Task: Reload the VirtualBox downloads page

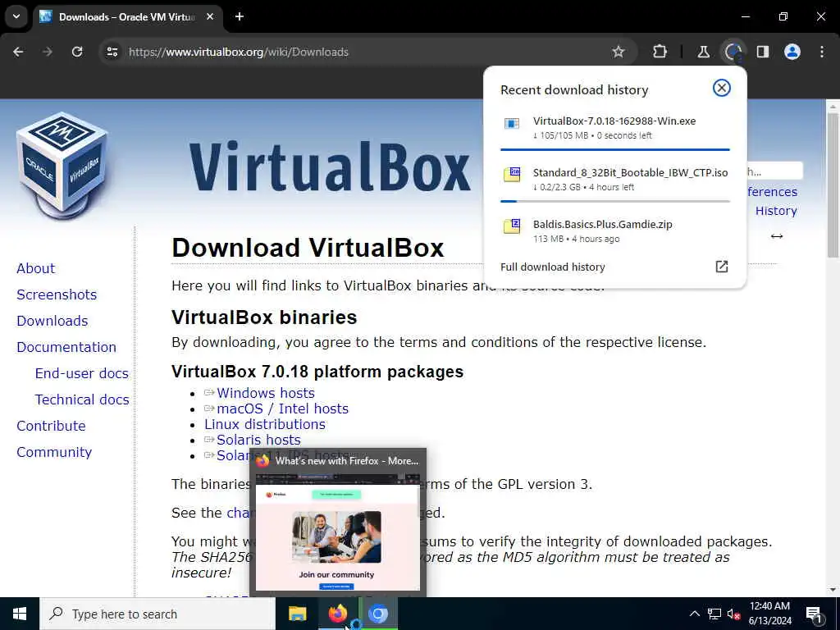Action: coord(77,52)
